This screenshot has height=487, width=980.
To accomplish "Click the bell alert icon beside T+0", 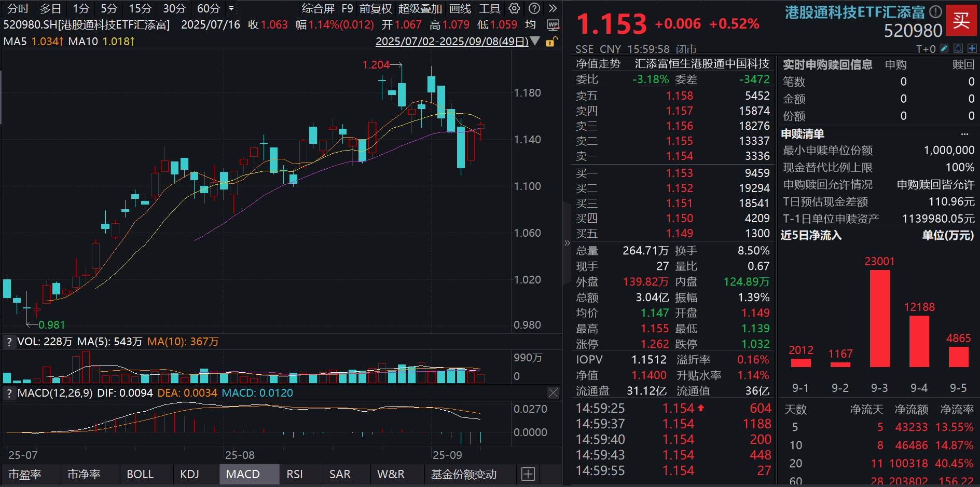I will [958, 48].
